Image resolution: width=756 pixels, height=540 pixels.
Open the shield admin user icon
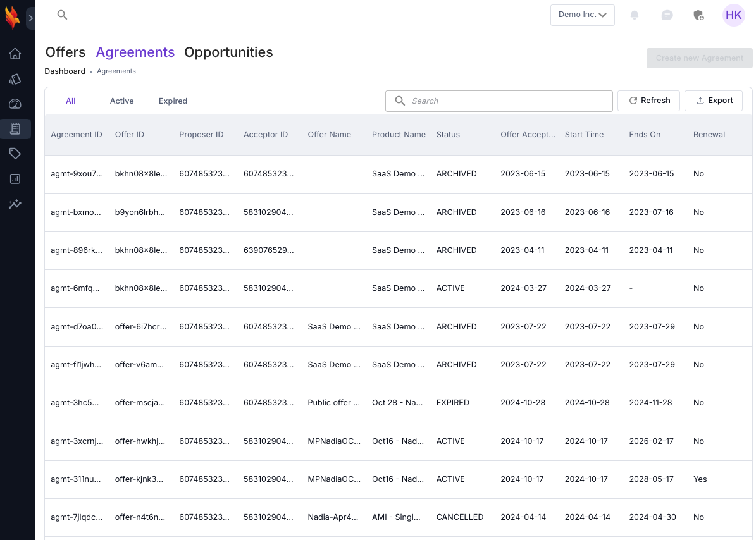[x=698, y=15]
